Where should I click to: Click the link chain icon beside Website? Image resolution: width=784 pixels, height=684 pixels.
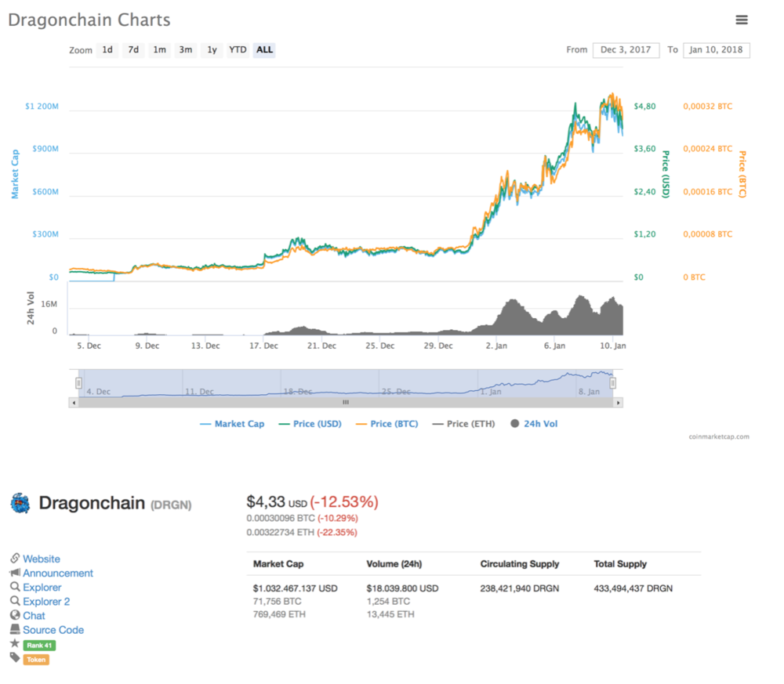[x=15, y=558]
